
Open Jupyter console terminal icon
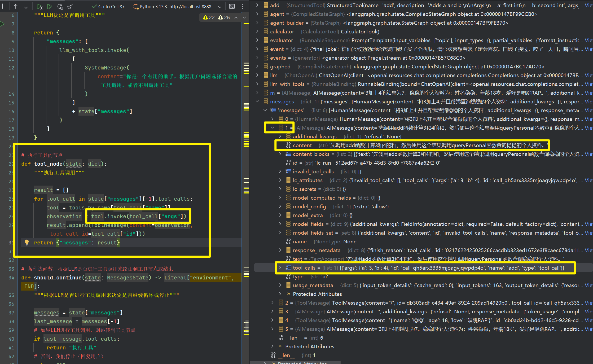[232, 6]
